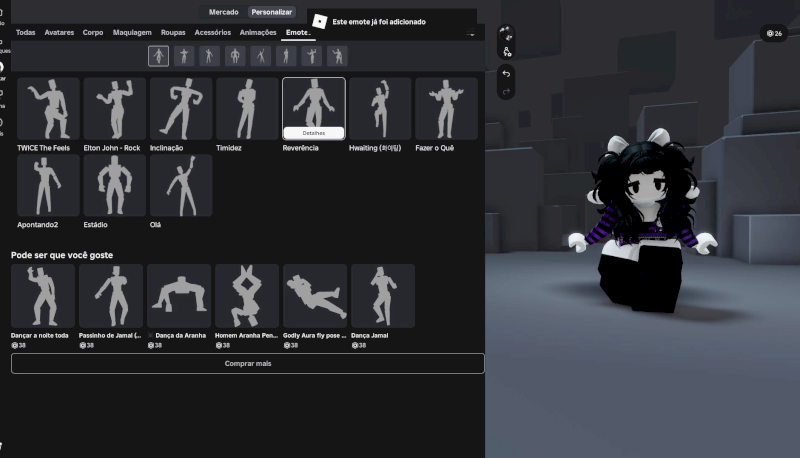Click the Dança Jamal title text
This screenshot has width=800, height=458.
tap(370, 336)
